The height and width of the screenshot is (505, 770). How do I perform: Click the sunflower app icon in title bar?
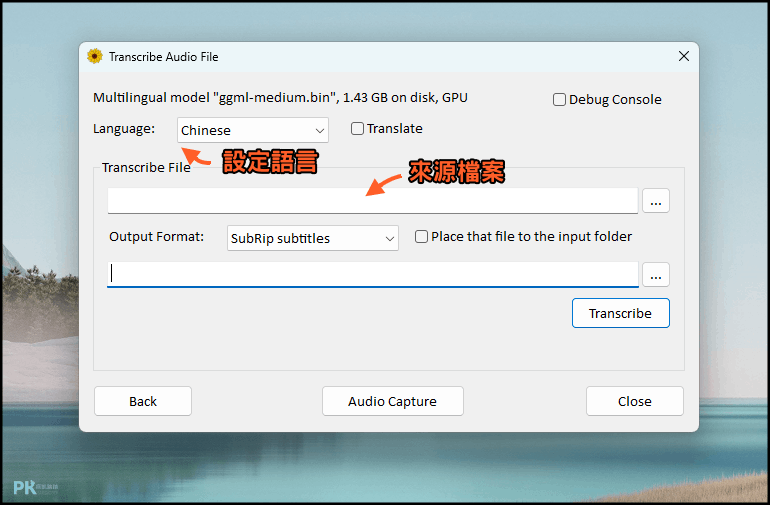(x=95, y=56)
